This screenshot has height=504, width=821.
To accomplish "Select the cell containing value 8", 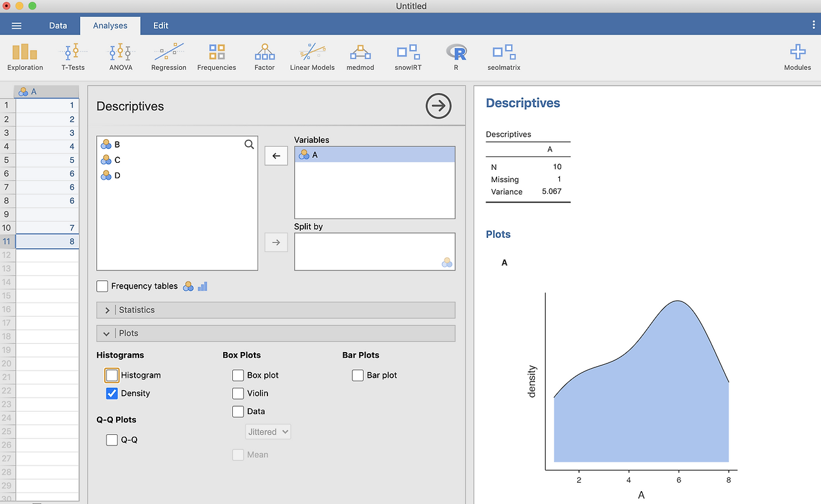I will 47,242.
